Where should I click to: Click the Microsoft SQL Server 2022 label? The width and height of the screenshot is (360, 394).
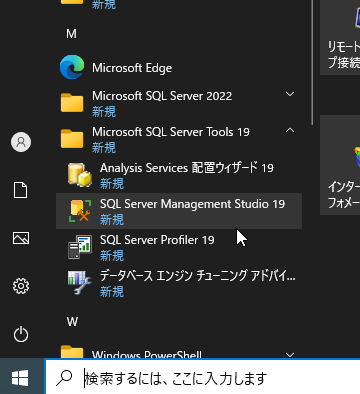162,96
